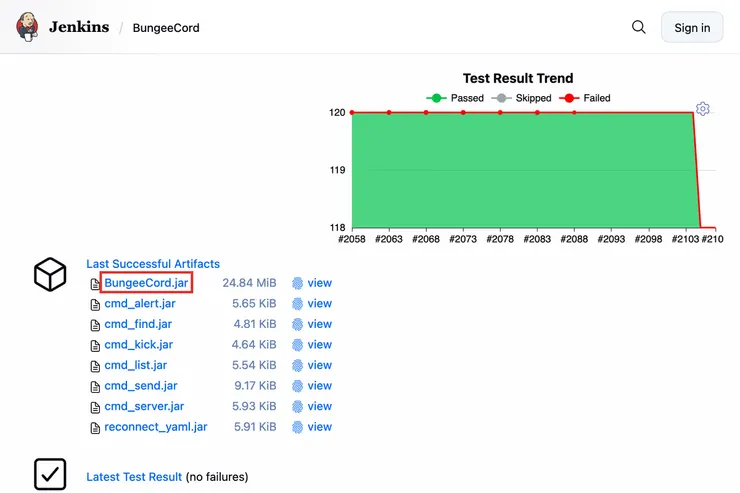Click build #2073 point on chart
The width and height of the screenshot is (740, 493).
[463, 112]
